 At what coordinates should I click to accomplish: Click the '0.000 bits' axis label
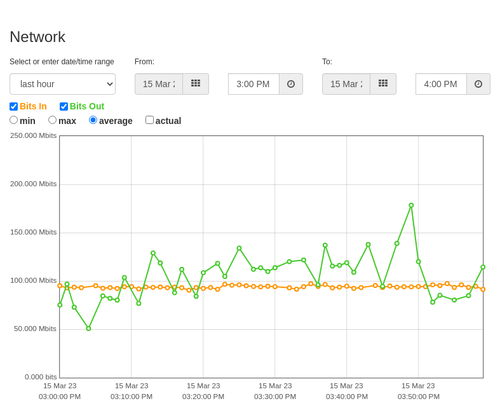[41, 377]
